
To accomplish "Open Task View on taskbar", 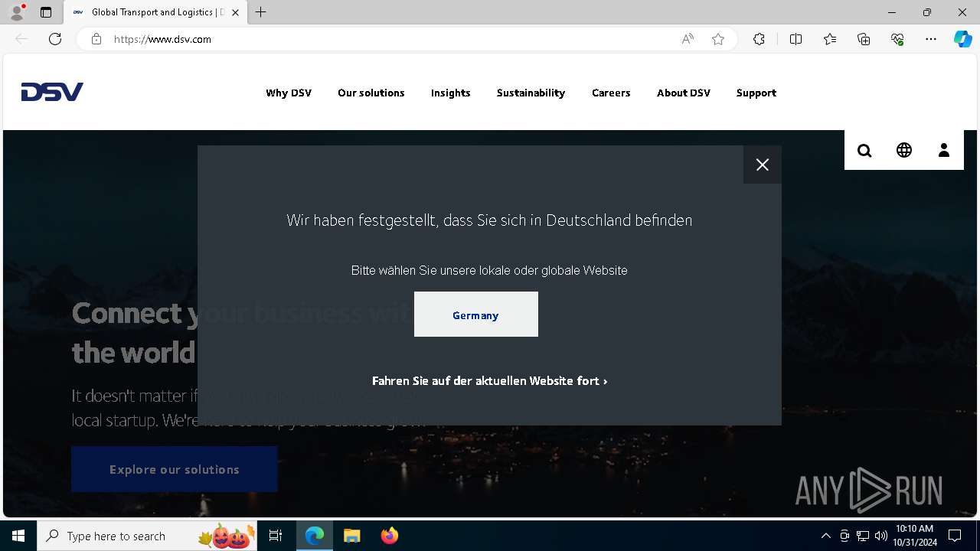I will [276, 536].
